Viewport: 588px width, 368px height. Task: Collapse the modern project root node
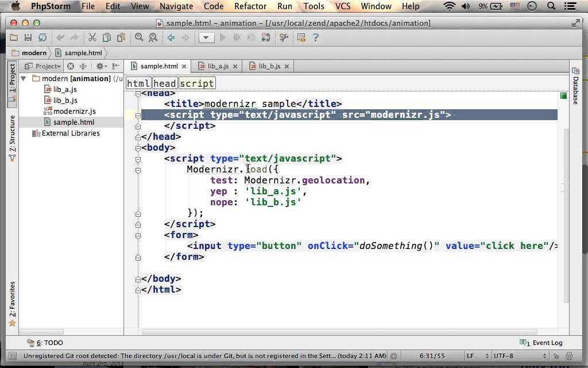[24, 78]
